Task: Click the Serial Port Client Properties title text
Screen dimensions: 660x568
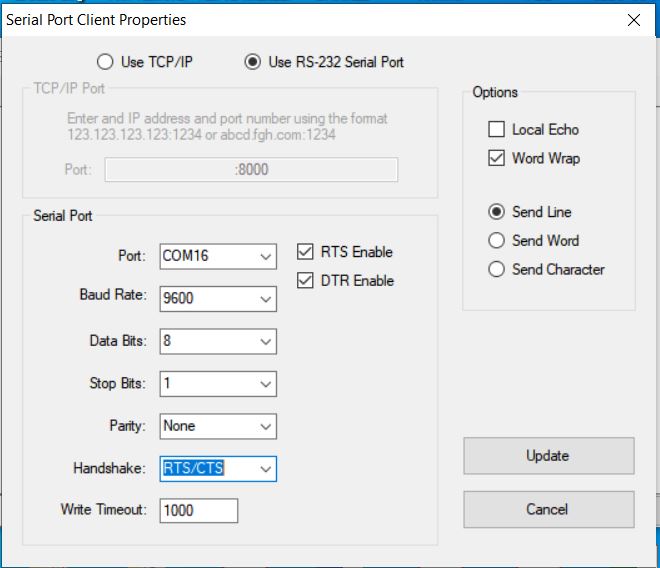Action: click(96, 20)
